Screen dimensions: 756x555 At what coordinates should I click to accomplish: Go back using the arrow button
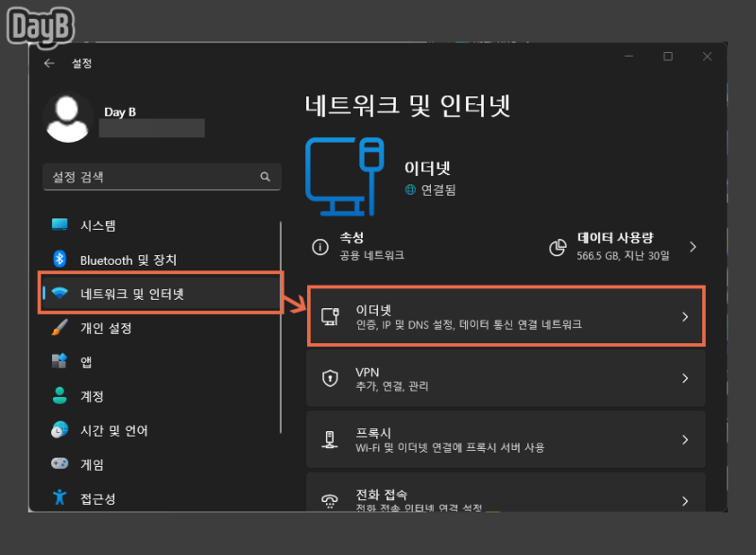(x=49, y=63)
